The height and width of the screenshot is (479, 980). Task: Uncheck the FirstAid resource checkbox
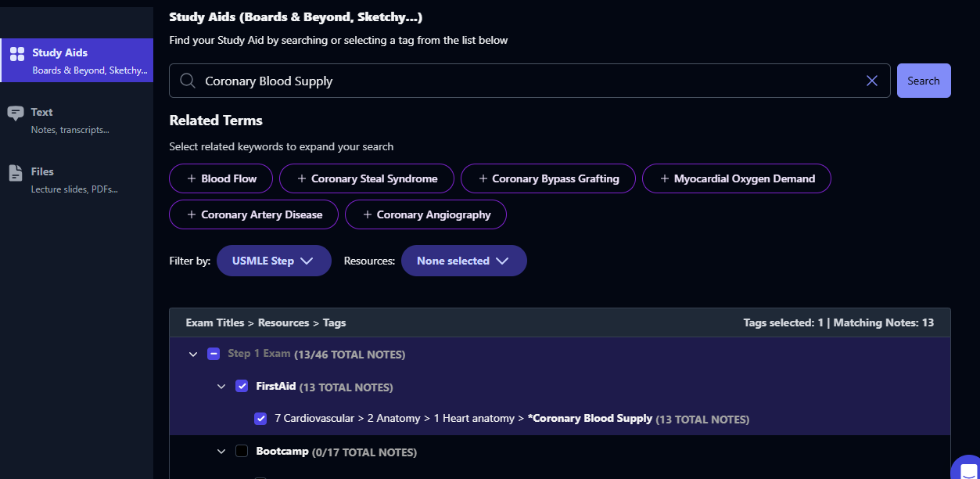[242, 386]
